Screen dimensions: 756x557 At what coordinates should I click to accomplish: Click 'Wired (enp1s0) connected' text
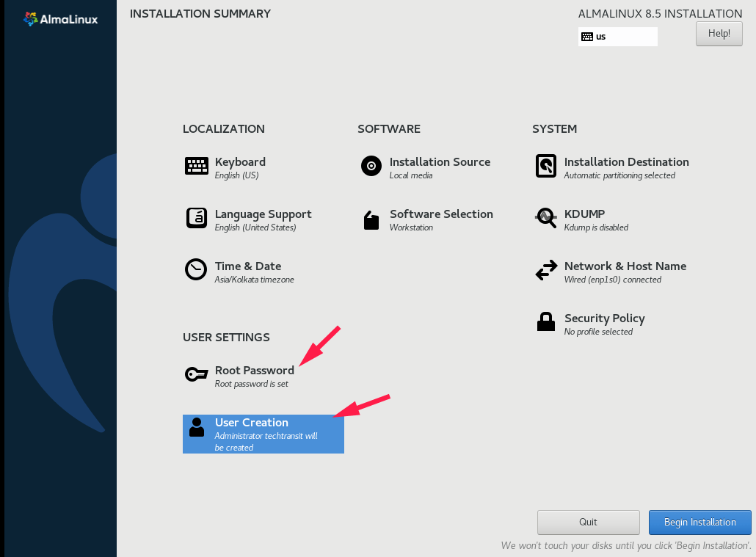tap(612, 280)
